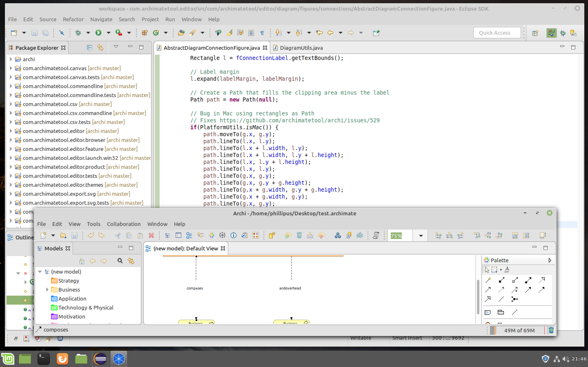The width and height of the screenshot is (588, 367).
Task: Toggle Smart Insert mode in the status bar
Action: point(407,338)
